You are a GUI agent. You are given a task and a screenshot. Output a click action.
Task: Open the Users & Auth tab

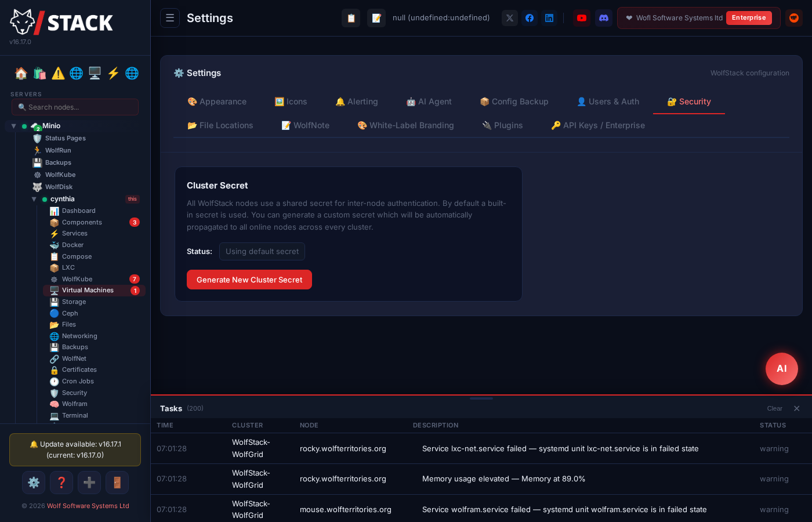608,101
